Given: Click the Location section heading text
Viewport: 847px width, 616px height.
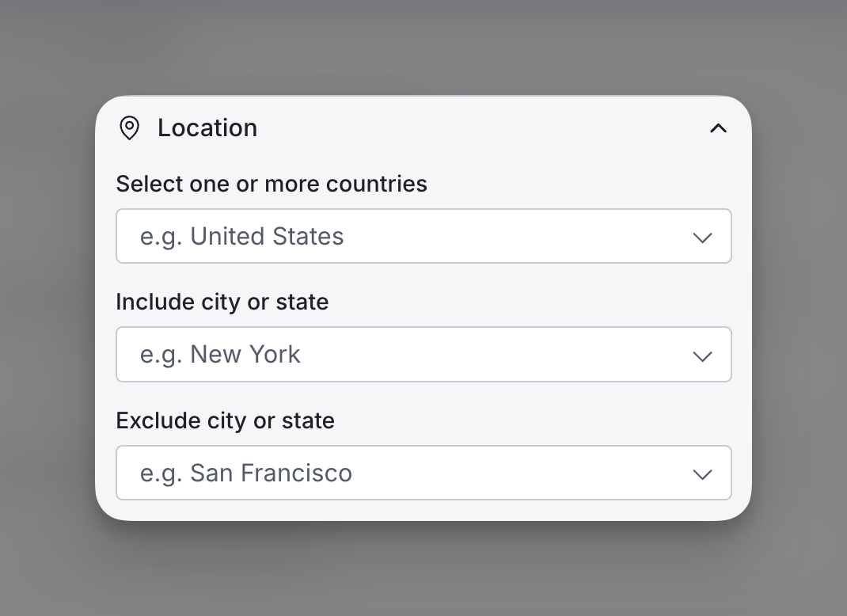Looking at the screenshot, I should tap(207, 128).
